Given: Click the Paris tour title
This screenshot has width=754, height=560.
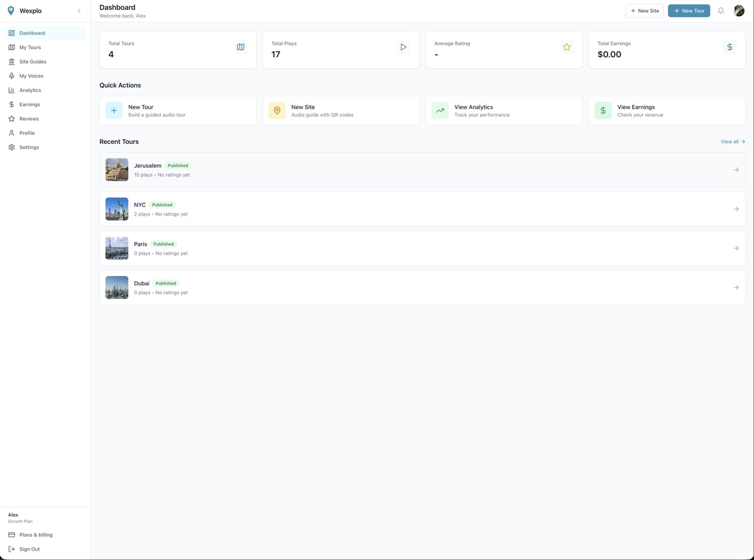Looking at the screenshot, I should (141, 244).
